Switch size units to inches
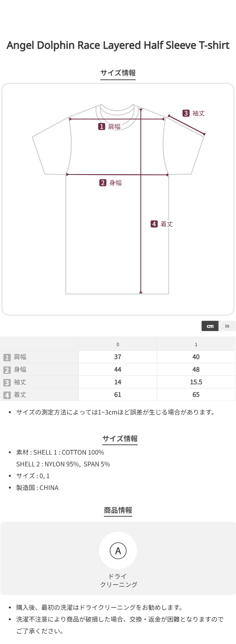The height and width of the screenshot is (644, 236). click(227, 326)
